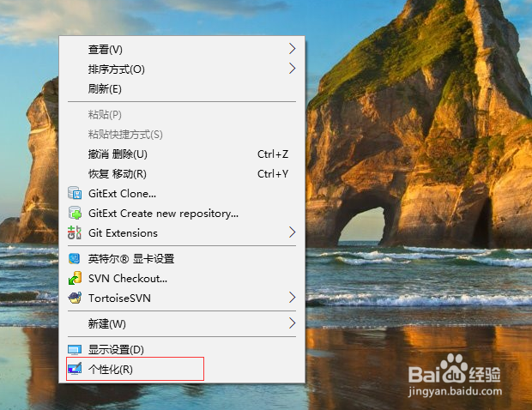532x410 pixels.
Task: Expand the 查看(V) submenu arrow
Action: click(292, 49)
